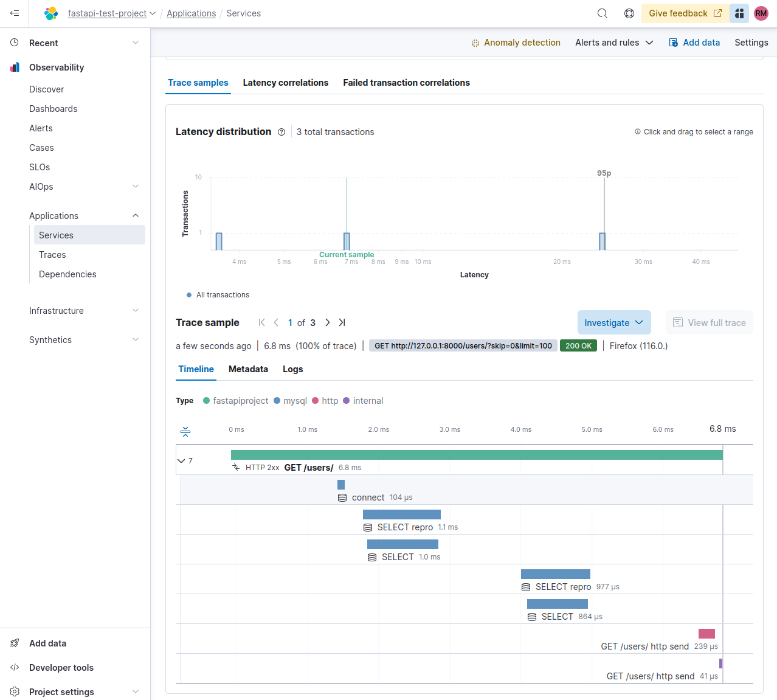Collapse the GET /users/ transaction row

point(181,461)
